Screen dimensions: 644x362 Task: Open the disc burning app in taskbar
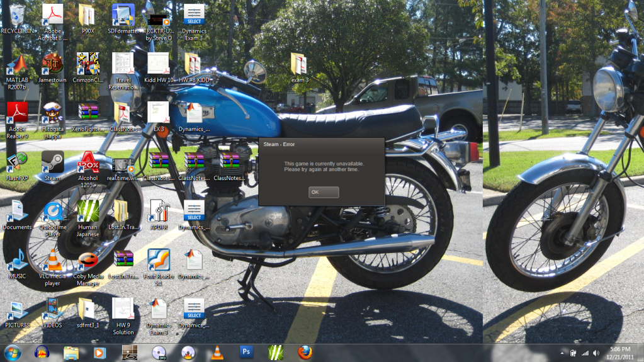pyautogui.click(x=188, y=353)
